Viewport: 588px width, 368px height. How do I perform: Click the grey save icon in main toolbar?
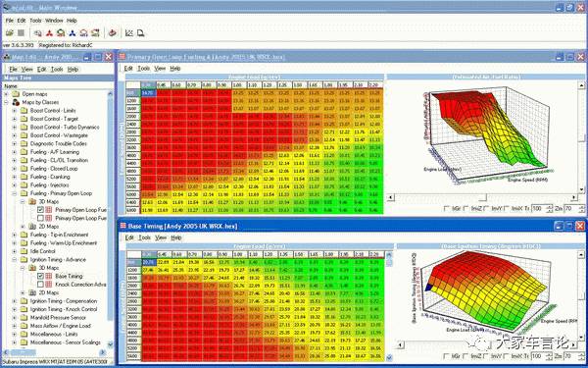[x=21, y=33]
